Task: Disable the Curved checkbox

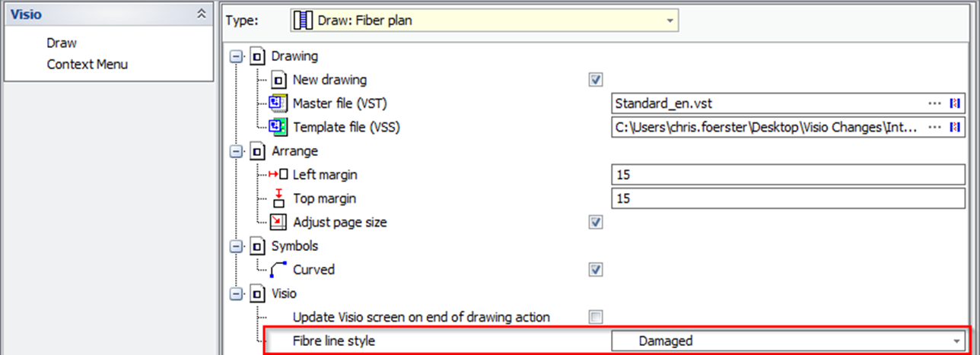Action: (x=596, y=270)
